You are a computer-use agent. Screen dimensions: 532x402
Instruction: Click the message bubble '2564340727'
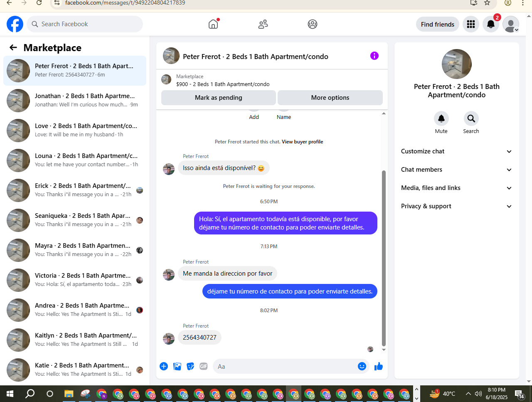pyautogui.click(x=199, y=338)
